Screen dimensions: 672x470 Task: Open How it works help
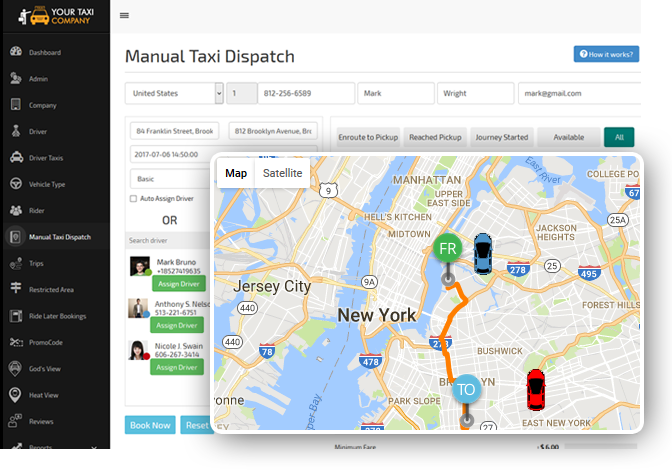pyautogui.click(x=606, y=54)
